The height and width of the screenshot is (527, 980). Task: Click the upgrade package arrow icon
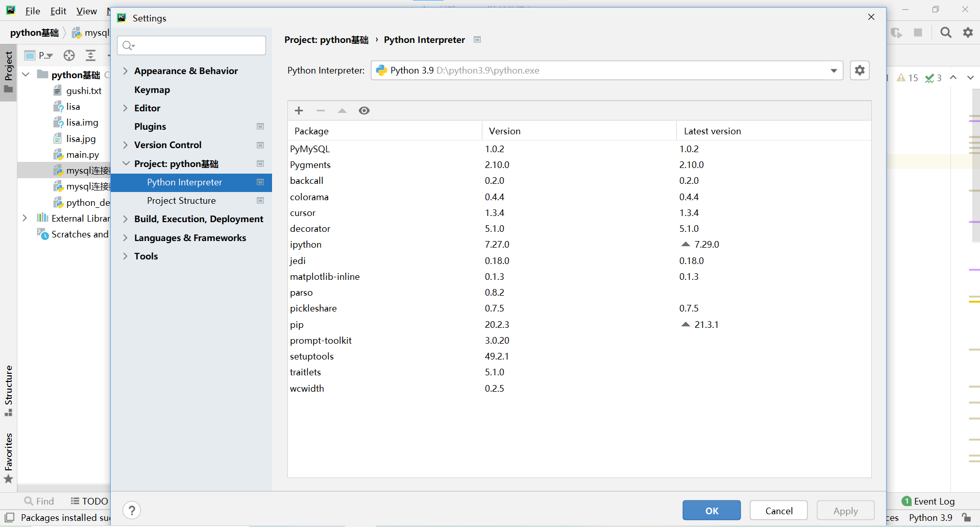coord(342,111)
